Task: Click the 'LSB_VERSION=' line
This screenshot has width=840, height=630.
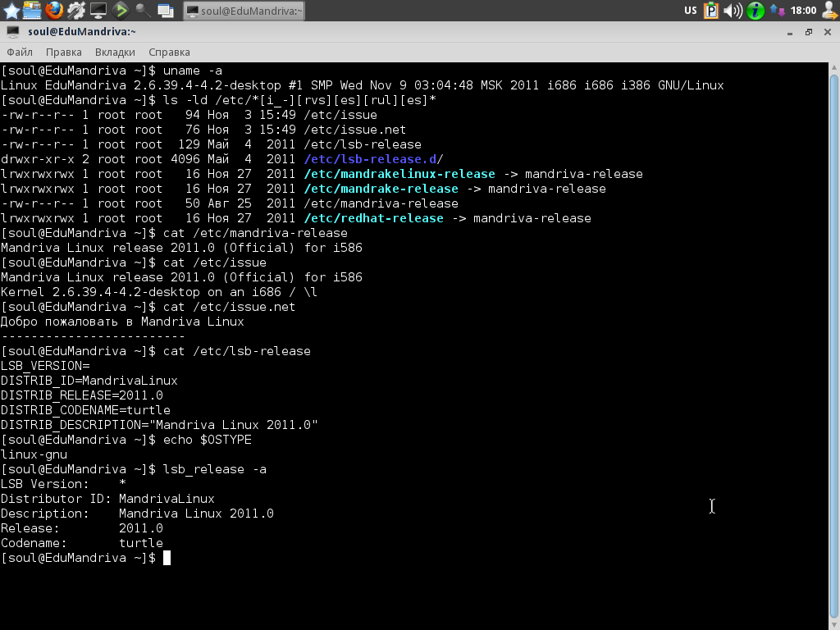Action: [x=45, y=366]
